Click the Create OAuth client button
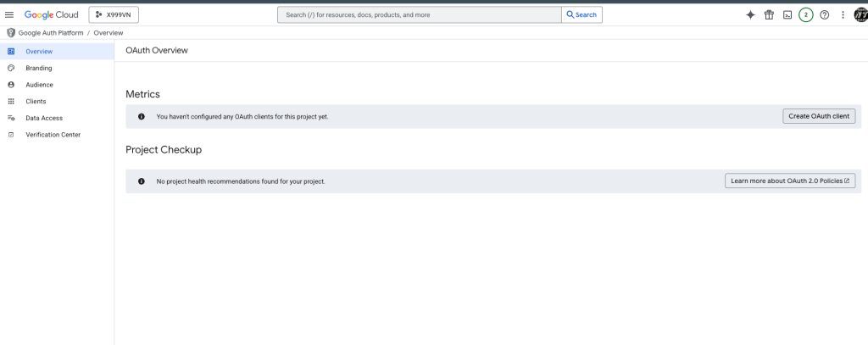This screenshot has height=345, width=868. [819, 116]
